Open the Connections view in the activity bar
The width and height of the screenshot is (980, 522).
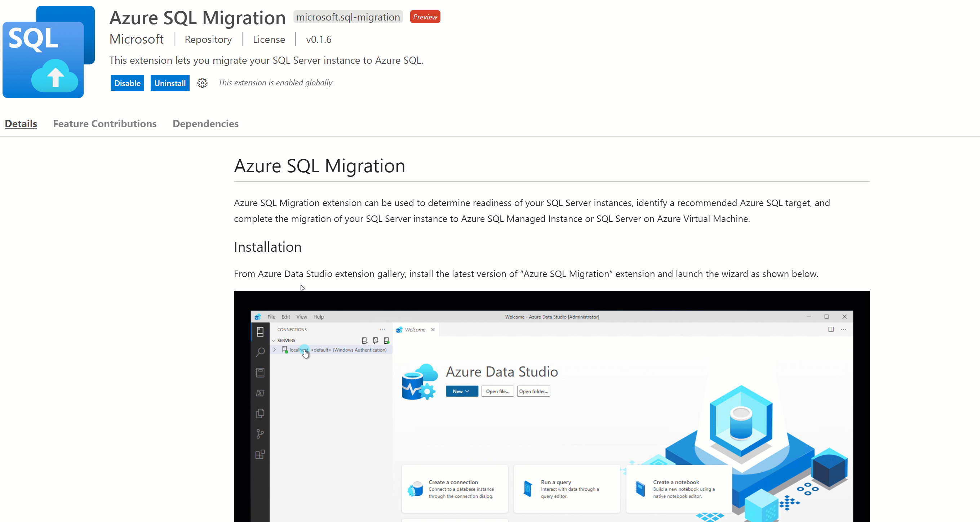(260, 331)
